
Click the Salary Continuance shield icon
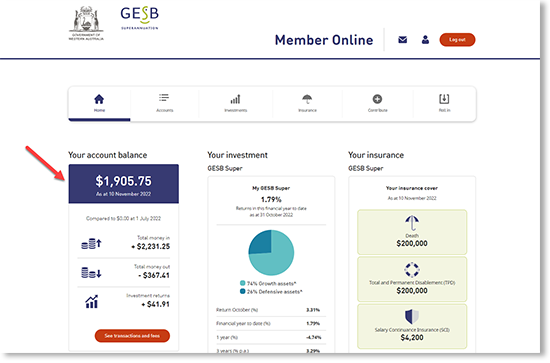tap(412, 316)
